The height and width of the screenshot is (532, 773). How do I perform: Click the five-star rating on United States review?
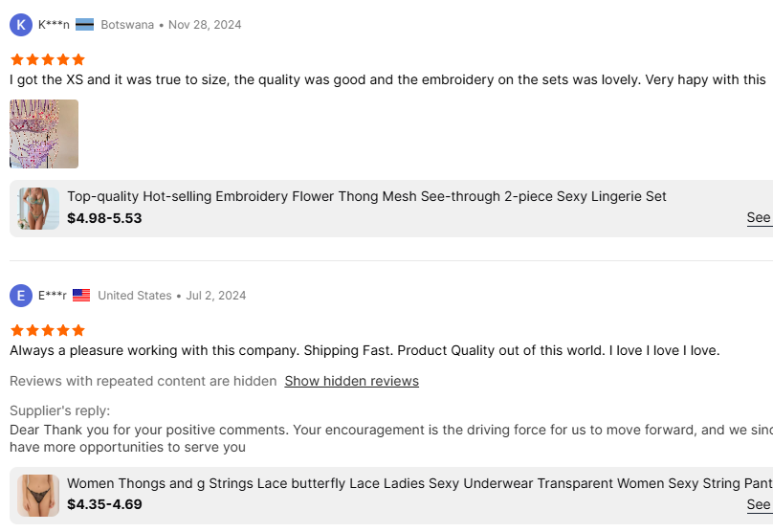coord(48,330)
